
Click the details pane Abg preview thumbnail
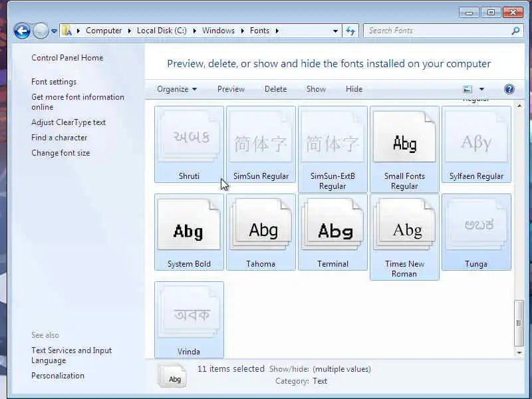[x=172, y=376]
